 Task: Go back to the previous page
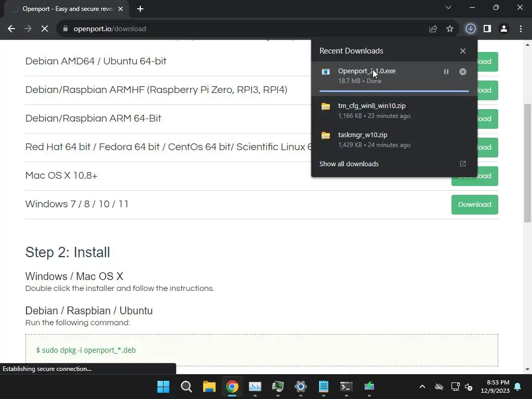coord(11,29)
